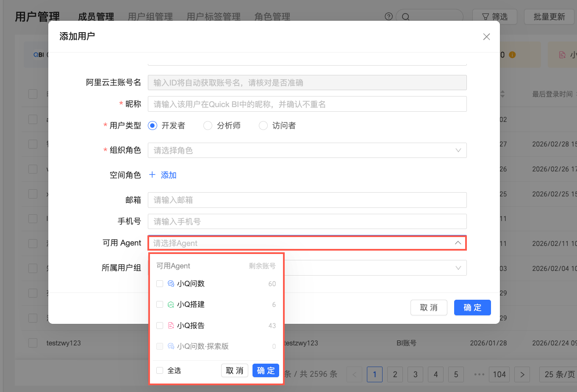Click the page ellipsis jump button
The height and width of the screenshot is (392, 577).
tap(479, 374)
